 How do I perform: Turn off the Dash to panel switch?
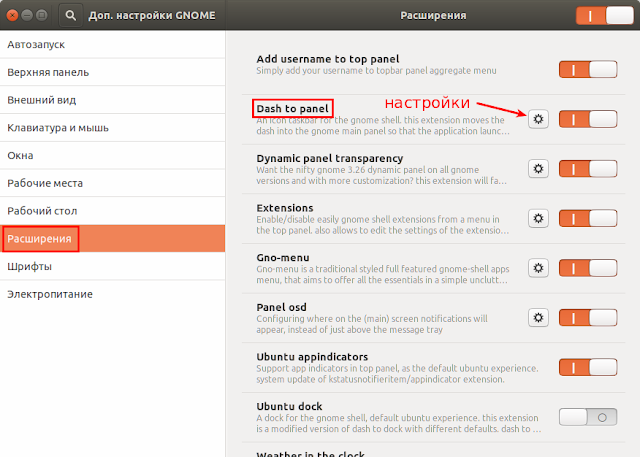[x=588, y=119]
